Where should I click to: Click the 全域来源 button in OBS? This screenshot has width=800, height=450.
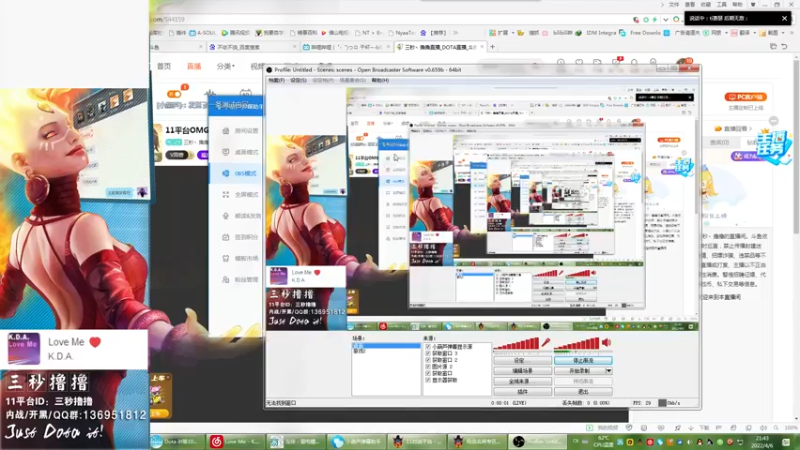click(522, 381)
